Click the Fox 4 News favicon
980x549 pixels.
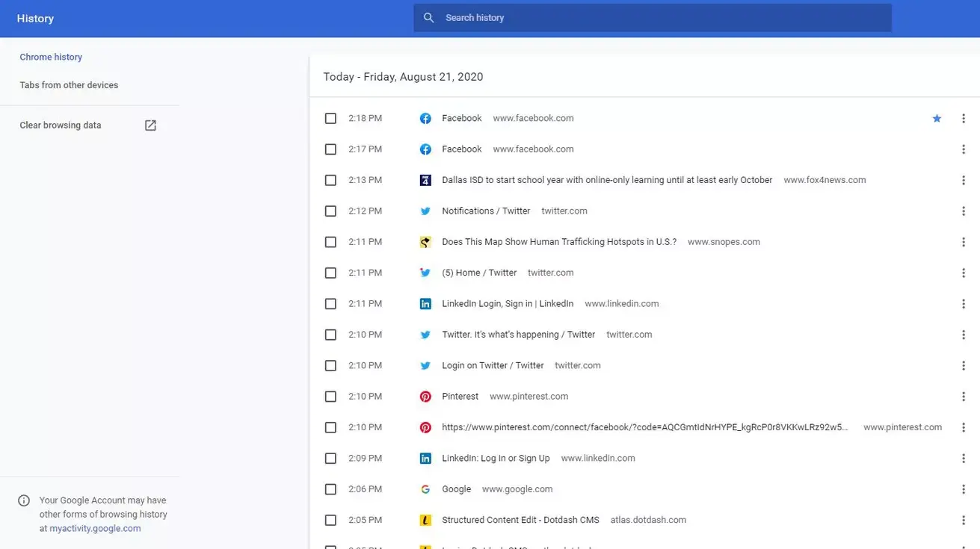[x=425, y=180]
